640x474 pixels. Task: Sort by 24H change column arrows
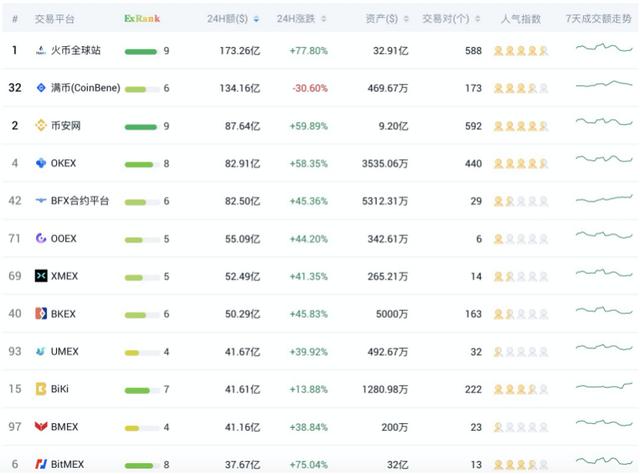[x=324, y=19]
